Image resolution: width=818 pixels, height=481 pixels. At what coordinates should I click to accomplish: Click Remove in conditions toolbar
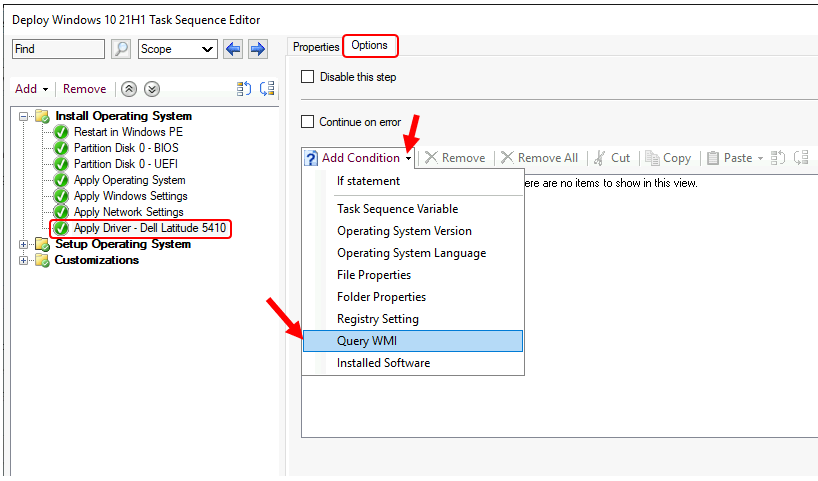point(455,158)
